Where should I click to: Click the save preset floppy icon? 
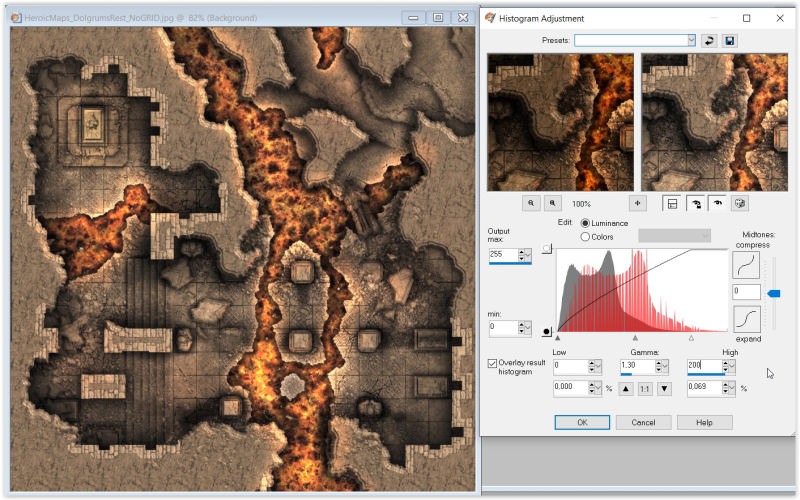pos(730,40)
